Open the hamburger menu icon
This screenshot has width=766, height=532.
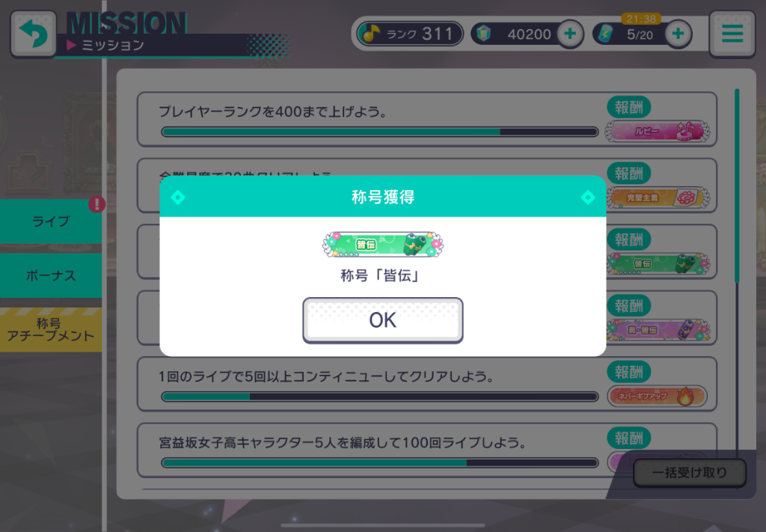click(732, 34)
